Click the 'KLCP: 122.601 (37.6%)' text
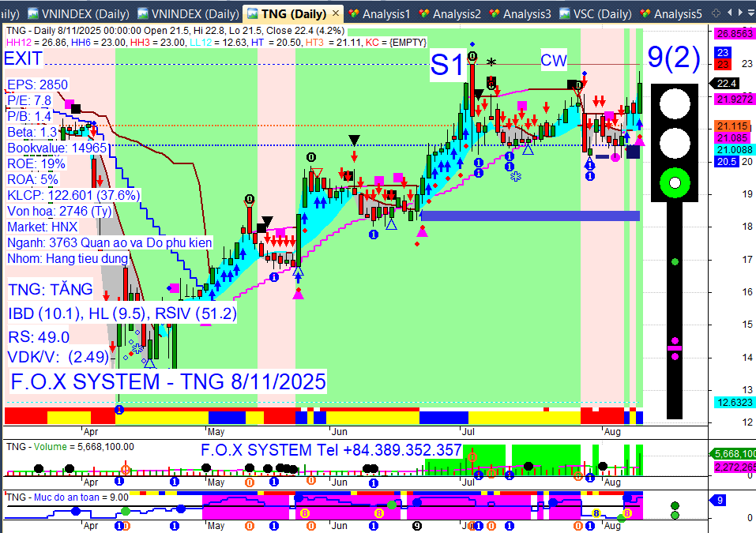 (73, 195)
